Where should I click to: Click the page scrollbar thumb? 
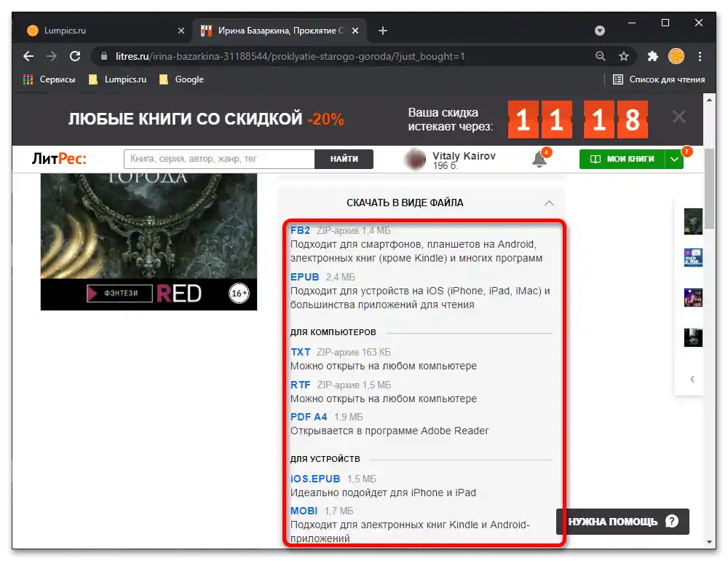pyautogui.click(x=709, y=188)
